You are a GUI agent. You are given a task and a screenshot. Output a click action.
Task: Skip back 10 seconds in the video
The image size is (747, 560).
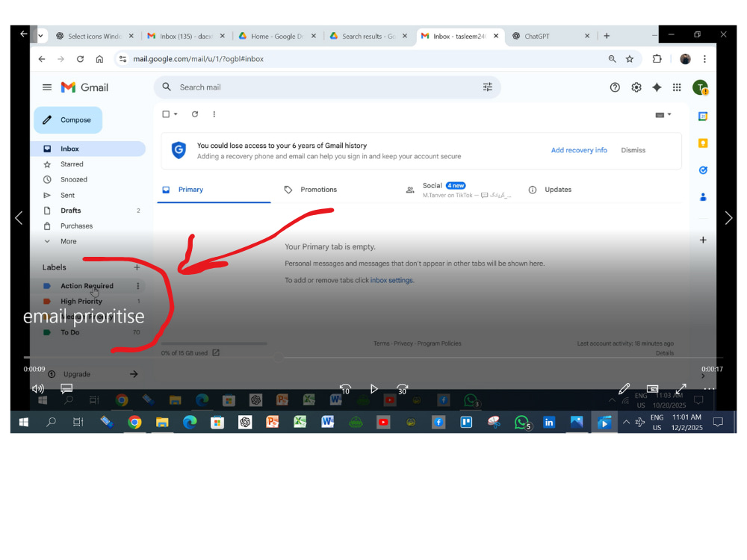click(x=345, y=388)
